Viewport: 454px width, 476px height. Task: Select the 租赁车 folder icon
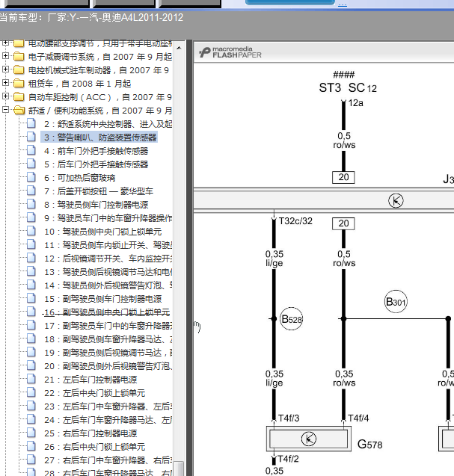pos(19,83)
